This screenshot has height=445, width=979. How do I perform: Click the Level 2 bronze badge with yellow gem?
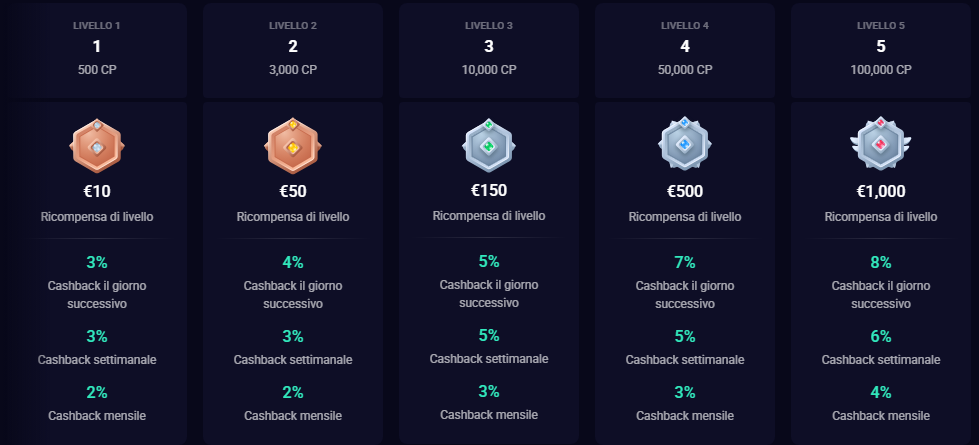(293, 146)
